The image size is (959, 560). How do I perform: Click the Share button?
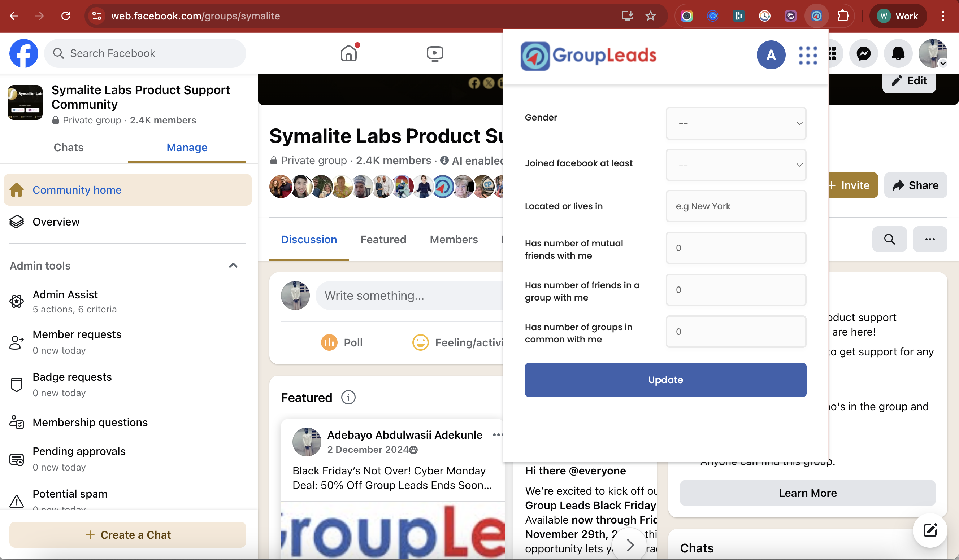[915, 185]
